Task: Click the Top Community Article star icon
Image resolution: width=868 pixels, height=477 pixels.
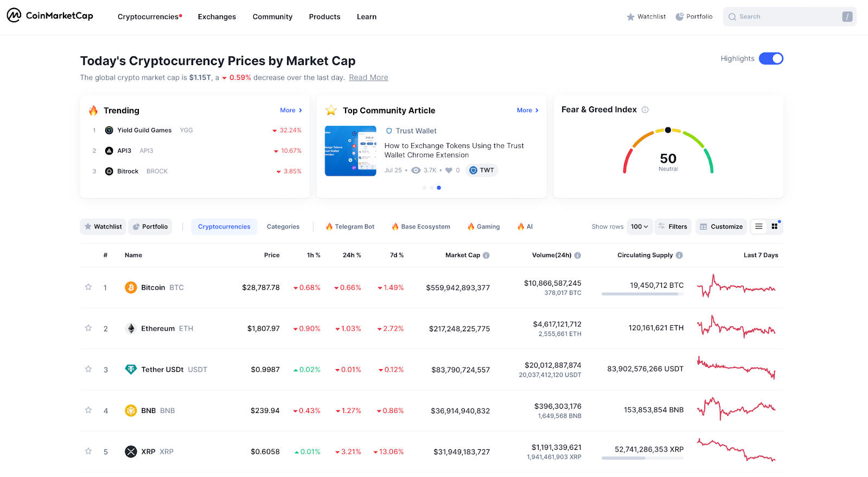Action: tap(331, 111)
